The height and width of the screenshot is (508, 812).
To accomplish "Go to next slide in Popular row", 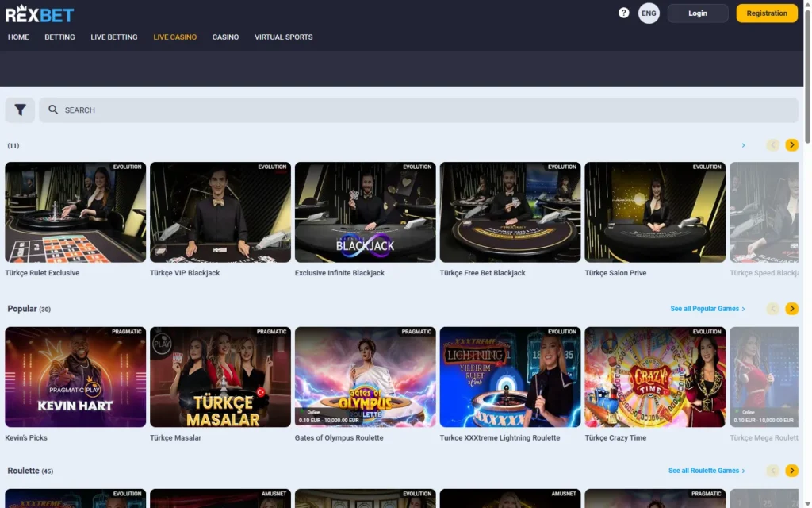I will click(x=791, y=309).
